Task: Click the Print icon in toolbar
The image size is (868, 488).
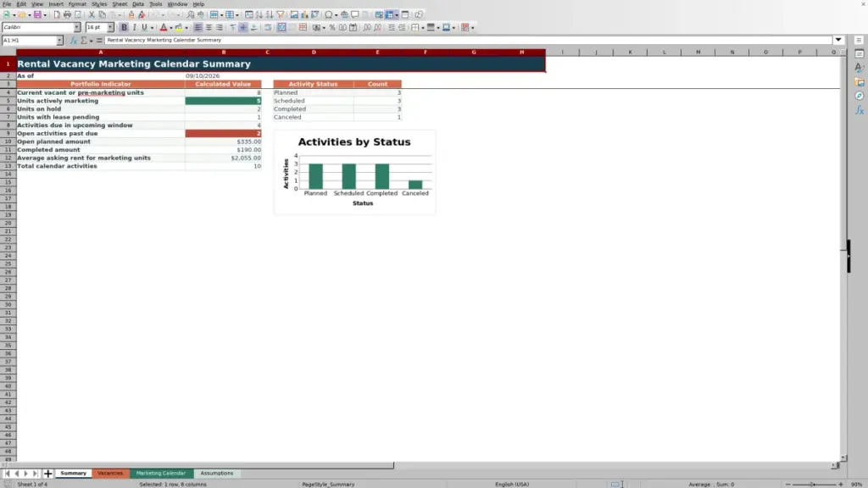Action: click(67, 14)
